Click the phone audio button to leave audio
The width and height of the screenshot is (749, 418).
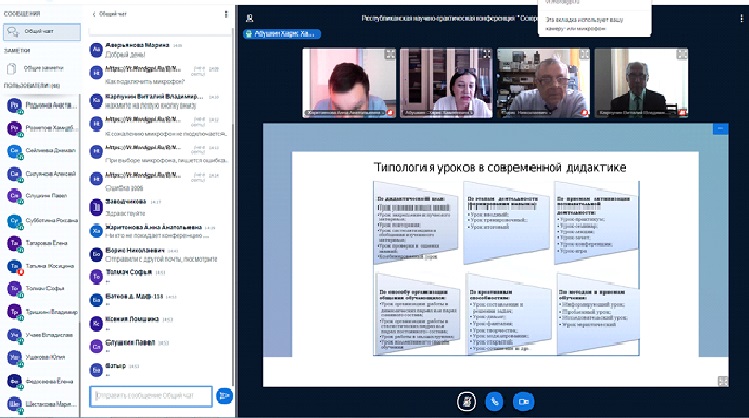coord(493,399)
